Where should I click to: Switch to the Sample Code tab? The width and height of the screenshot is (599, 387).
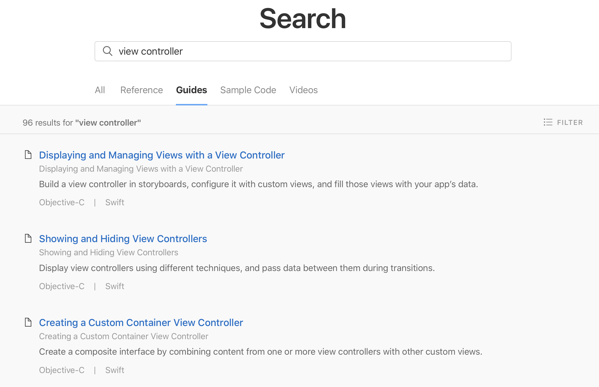pyautogui.click(x=248, y=90)
